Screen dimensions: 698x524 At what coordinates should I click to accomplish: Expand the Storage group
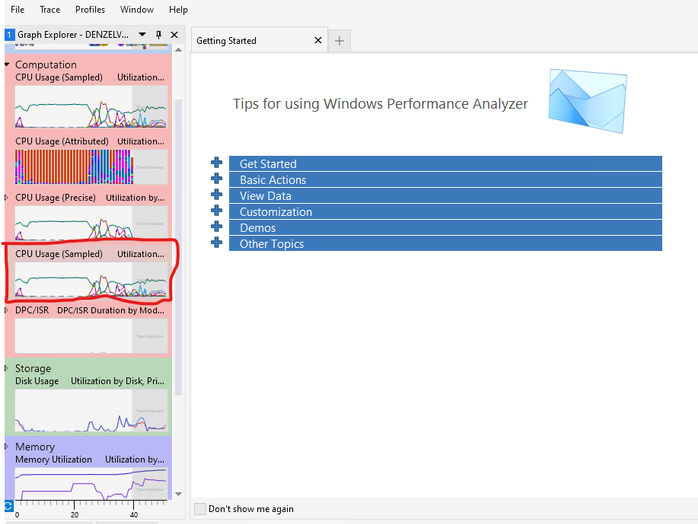coord(7,368)
